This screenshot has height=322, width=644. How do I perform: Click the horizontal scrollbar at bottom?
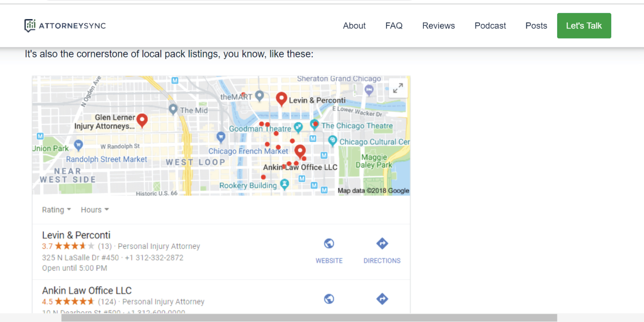click(x=309, y=318)
